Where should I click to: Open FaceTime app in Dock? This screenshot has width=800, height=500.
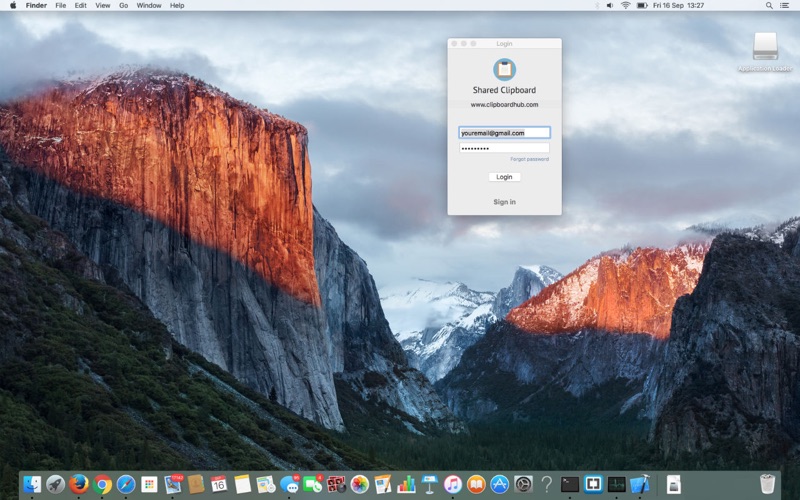coord(313,484)
